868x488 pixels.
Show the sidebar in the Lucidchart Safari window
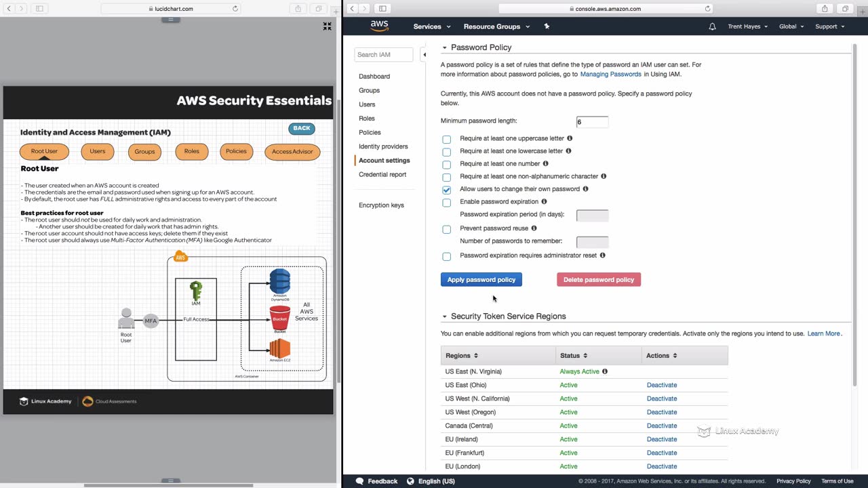click(39, 9)
